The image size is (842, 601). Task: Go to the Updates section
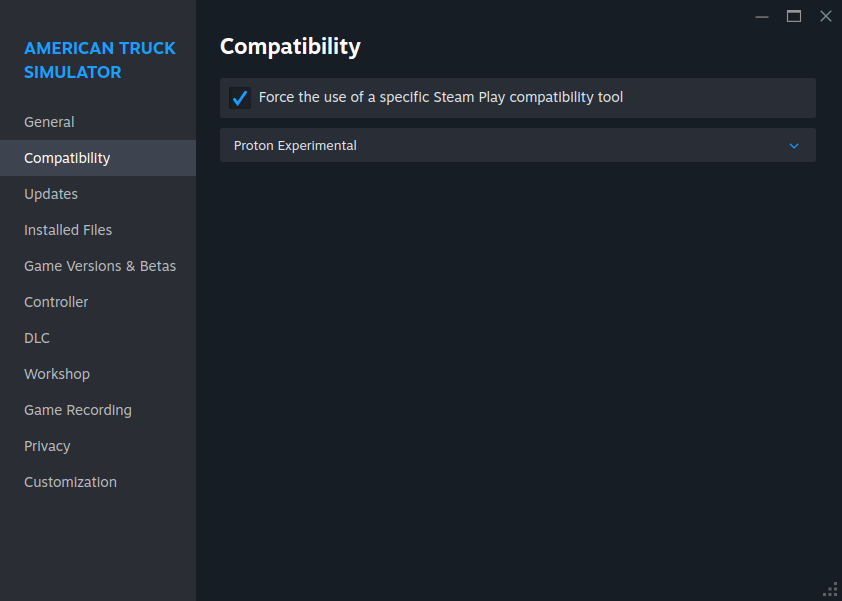98,194
